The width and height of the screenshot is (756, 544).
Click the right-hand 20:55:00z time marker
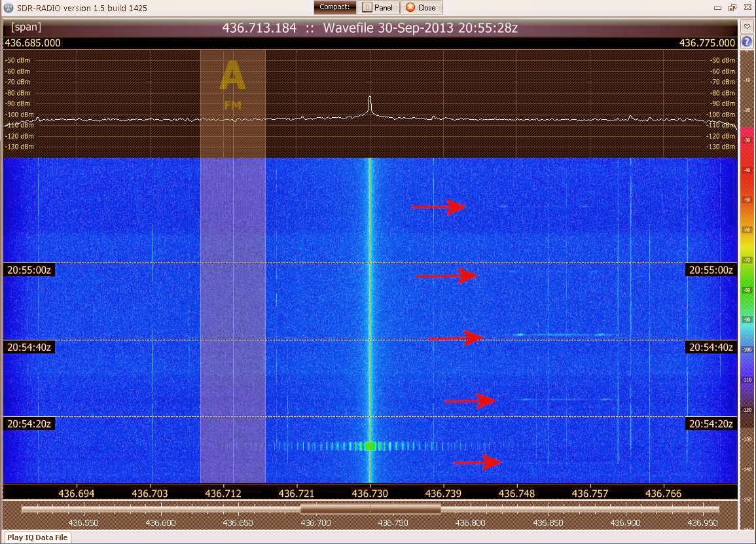pyautogui.click(x=711, y=270)
